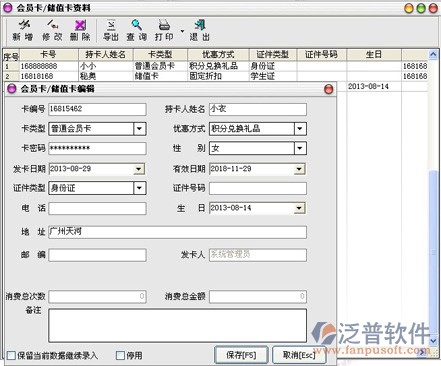Sort by the 持卡人姓名 column header

pos(106,55)
